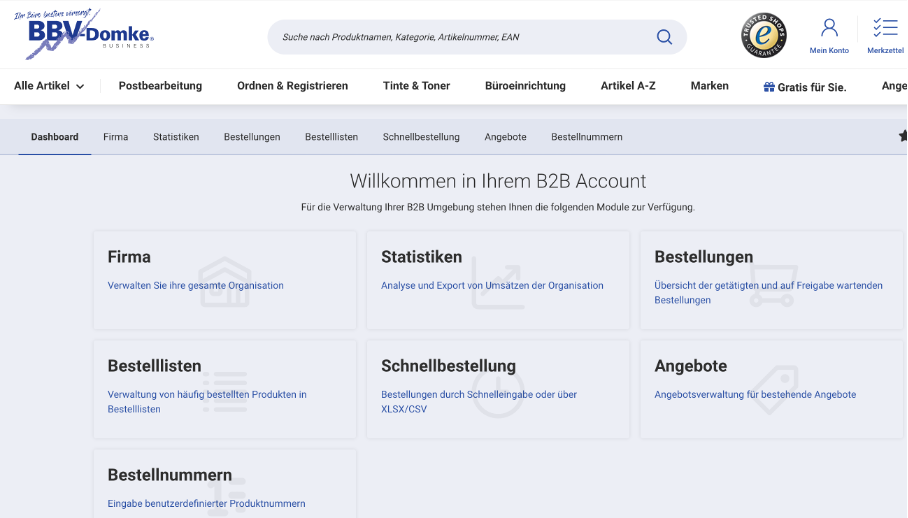Click Willkommen in Ihrem B2B Account heading

[x=498, y=181]
